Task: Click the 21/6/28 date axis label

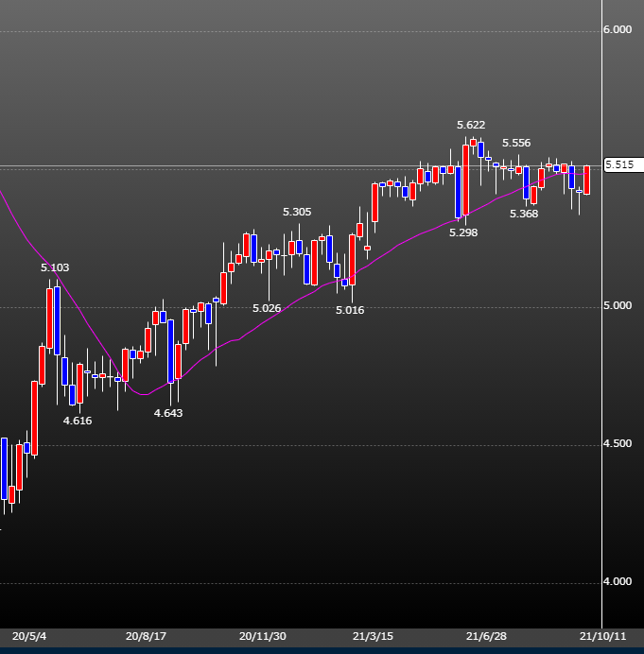Action: (x=486, y=636)
